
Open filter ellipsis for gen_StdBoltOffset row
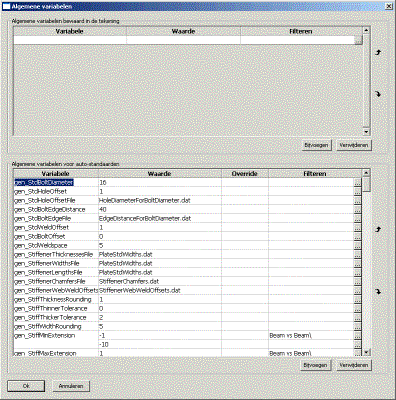click(357, 236)
